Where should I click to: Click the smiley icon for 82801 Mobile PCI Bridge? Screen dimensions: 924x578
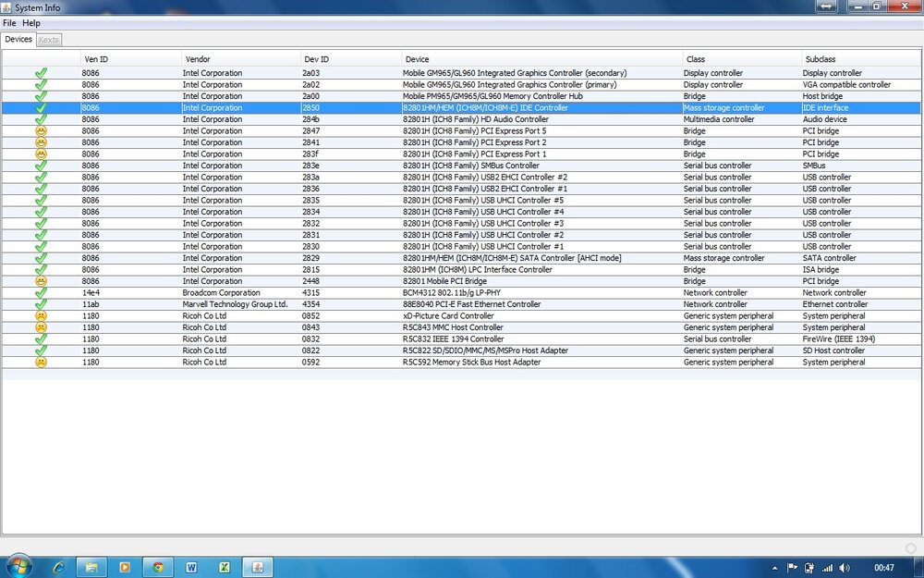pyautogui.click(x=41, y=281)
